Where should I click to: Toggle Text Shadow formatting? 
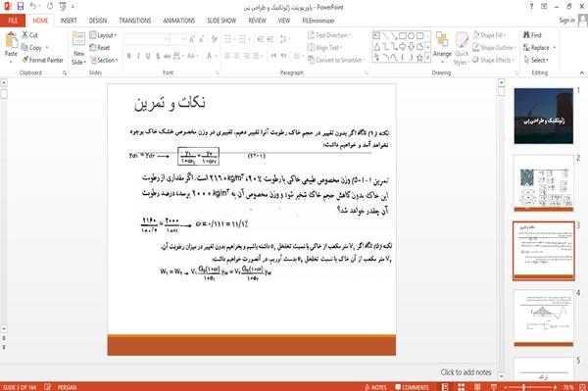tap(158, 56)
